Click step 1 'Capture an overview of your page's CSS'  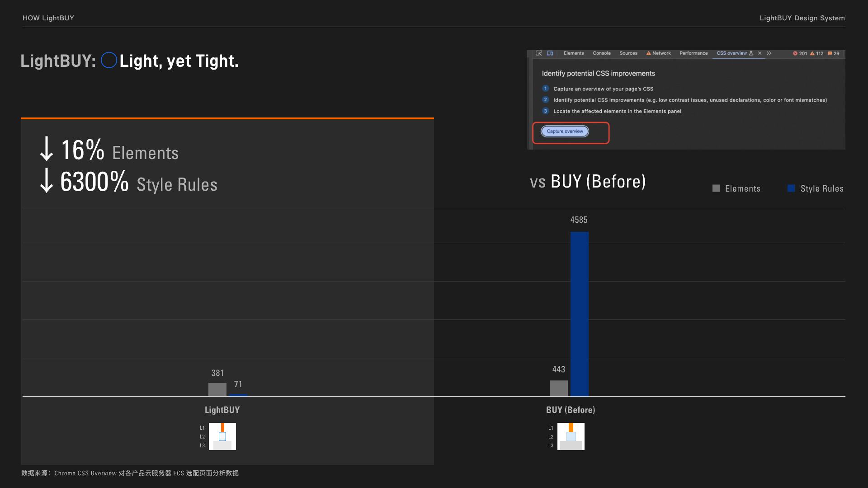pyautogui.click(x=604, y=89)
